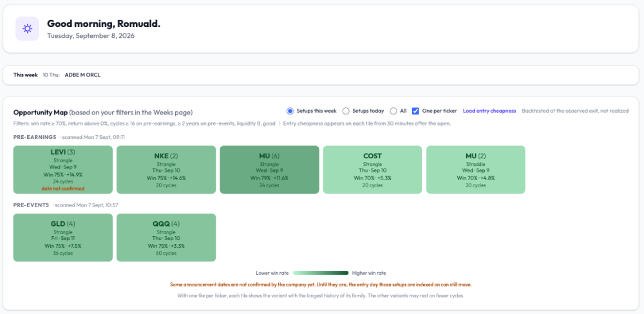This screenshot has height=314, width=644.
Task: Click ADBE in This week bar
Action: 71,75
